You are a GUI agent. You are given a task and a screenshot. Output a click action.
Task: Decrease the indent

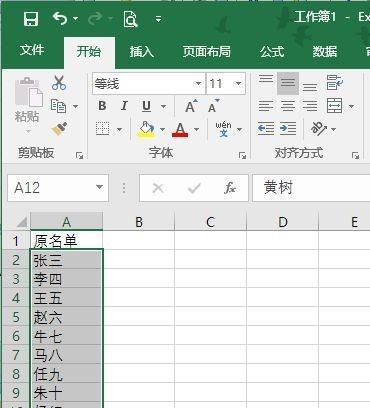266,129
